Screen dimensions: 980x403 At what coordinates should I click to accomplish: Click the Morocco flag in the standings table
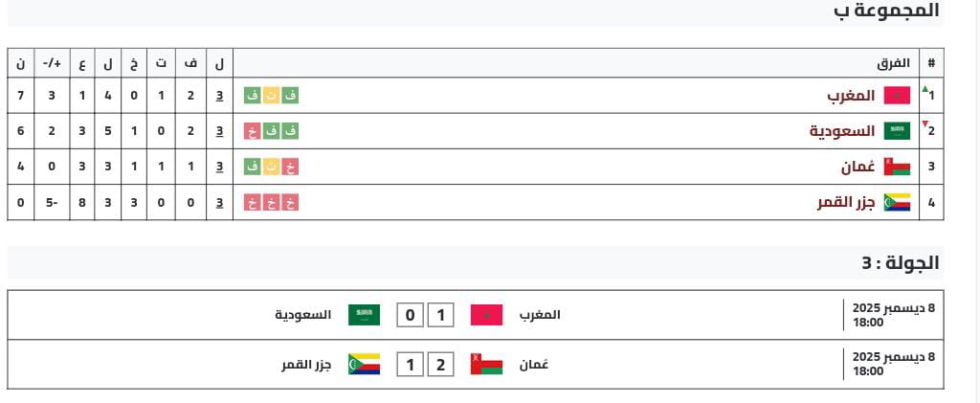897,96
